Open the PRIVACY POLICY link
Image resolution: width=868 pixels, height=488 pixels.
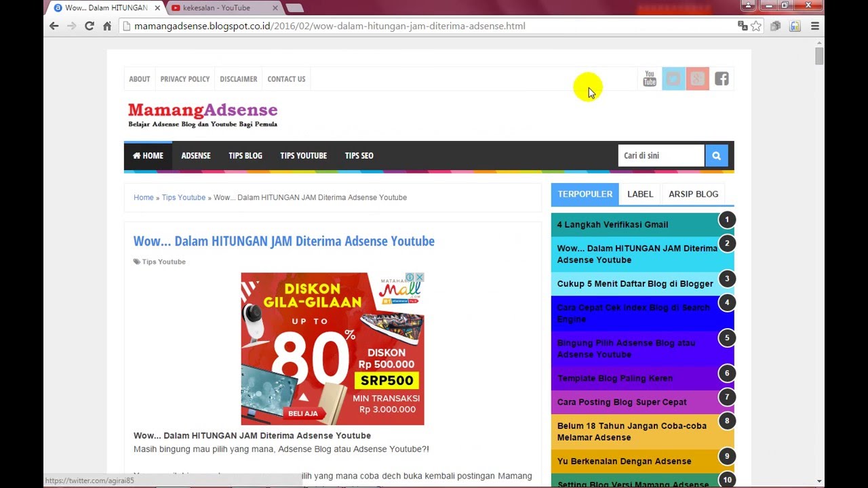point(185,79)
